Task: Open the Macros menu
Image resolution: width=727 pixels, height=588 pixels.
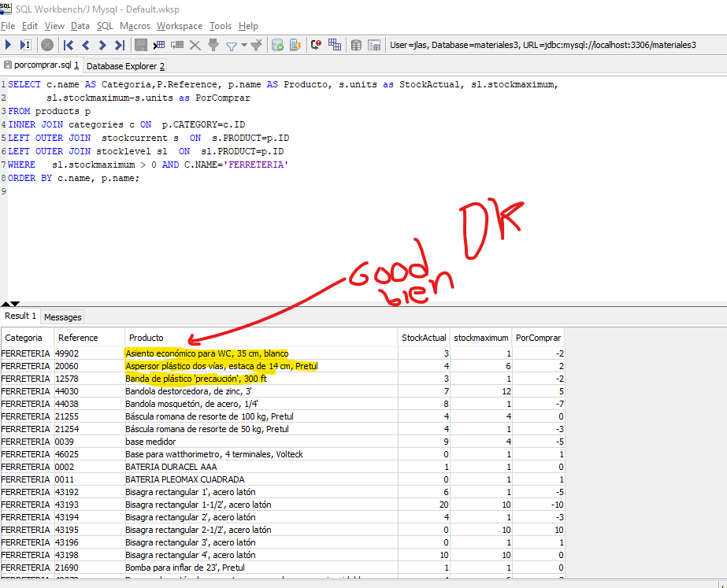Action: point(135,26)
